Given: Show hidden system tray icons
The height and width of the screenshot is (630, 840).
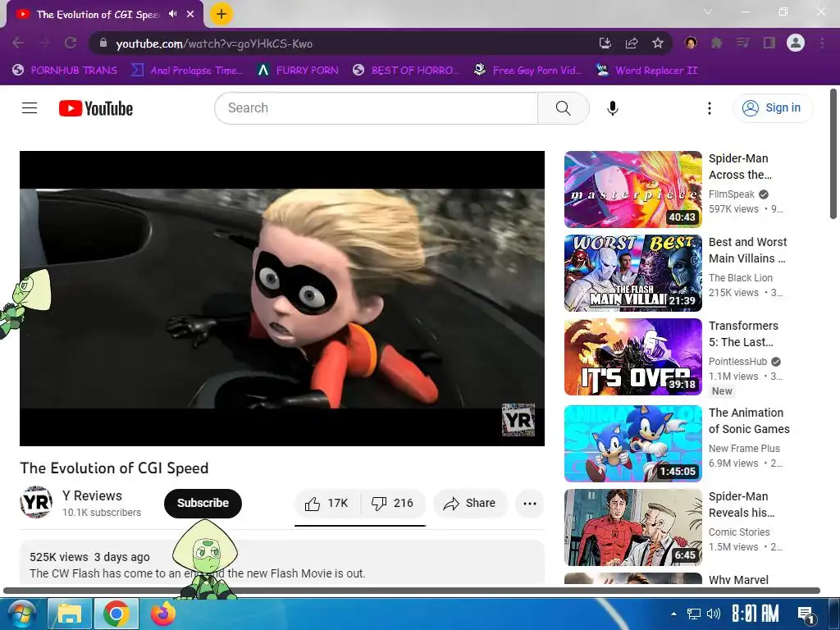Looking at the screenshot, I should [674, 614].
